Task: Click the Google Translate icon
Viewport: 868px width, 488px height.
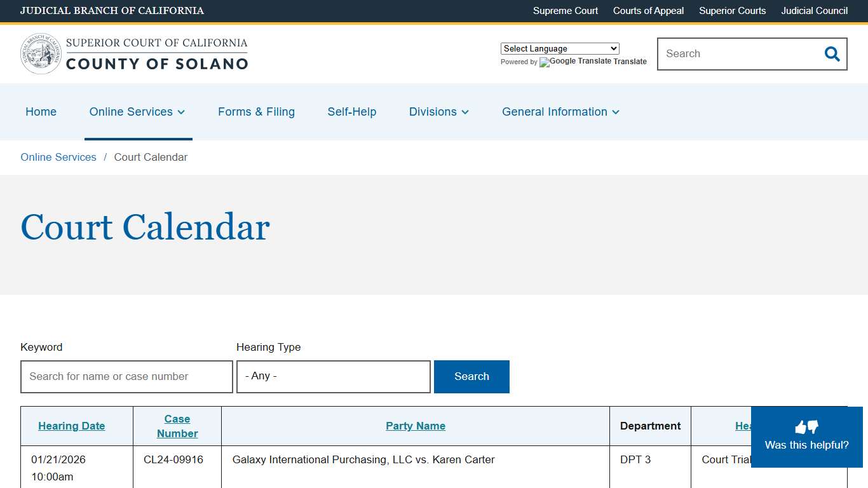Action: point(544,62)
